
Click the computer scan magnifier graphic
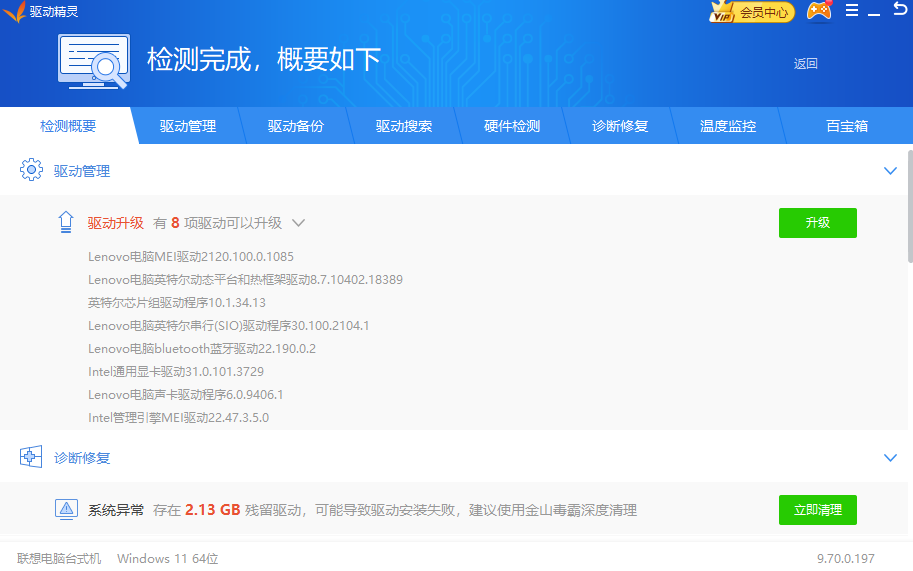[x=94, y=62]
